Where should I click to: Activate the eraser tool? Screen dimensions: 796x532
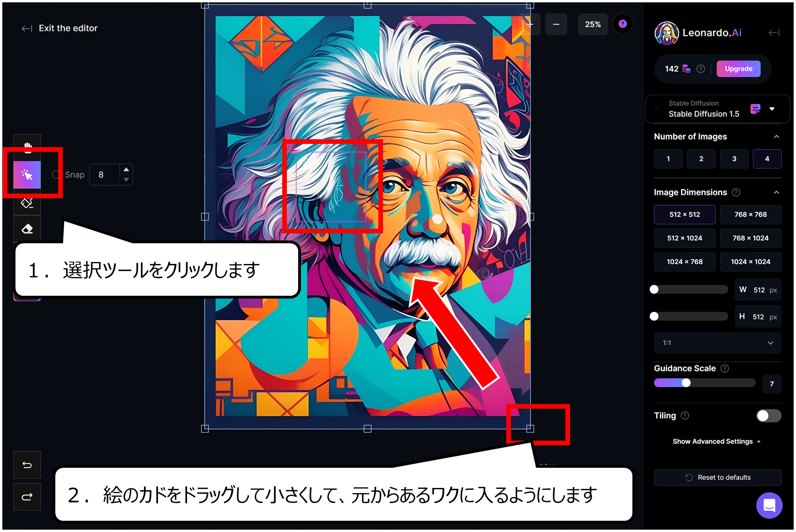click(x=27, y=229)
